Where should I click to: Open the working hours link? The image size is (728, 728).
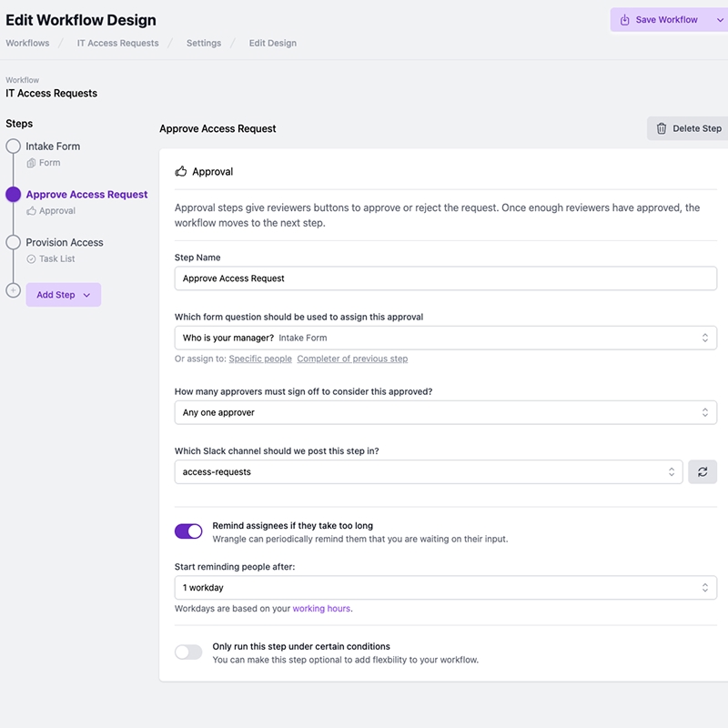point(321,609)
